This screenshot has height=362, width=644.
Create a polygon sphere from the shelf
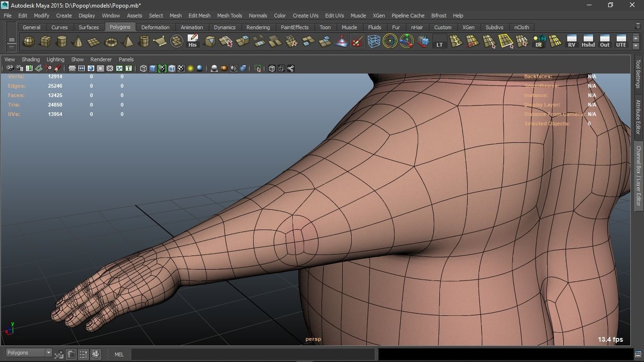coord(29,41)
